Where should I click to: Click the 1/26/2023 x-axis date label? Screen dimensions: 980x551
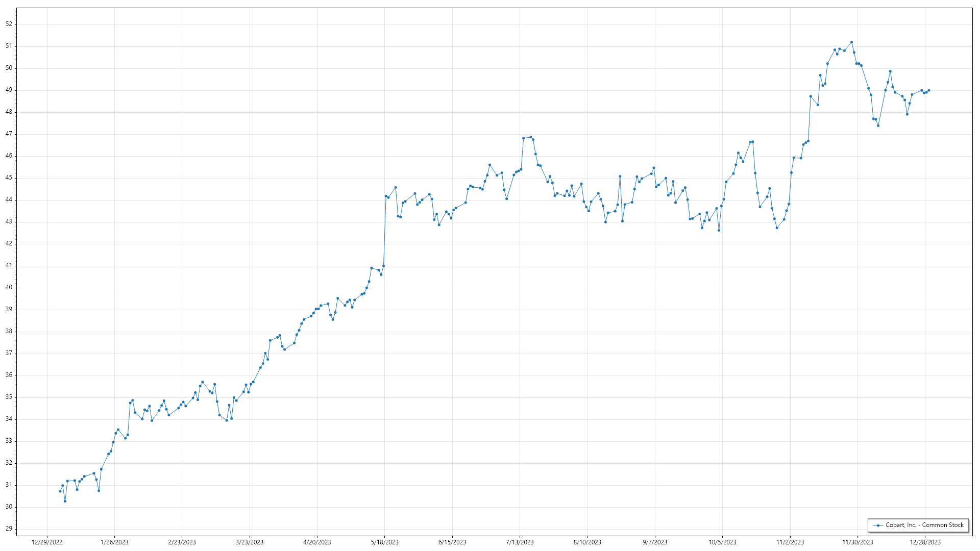(114, 542)
